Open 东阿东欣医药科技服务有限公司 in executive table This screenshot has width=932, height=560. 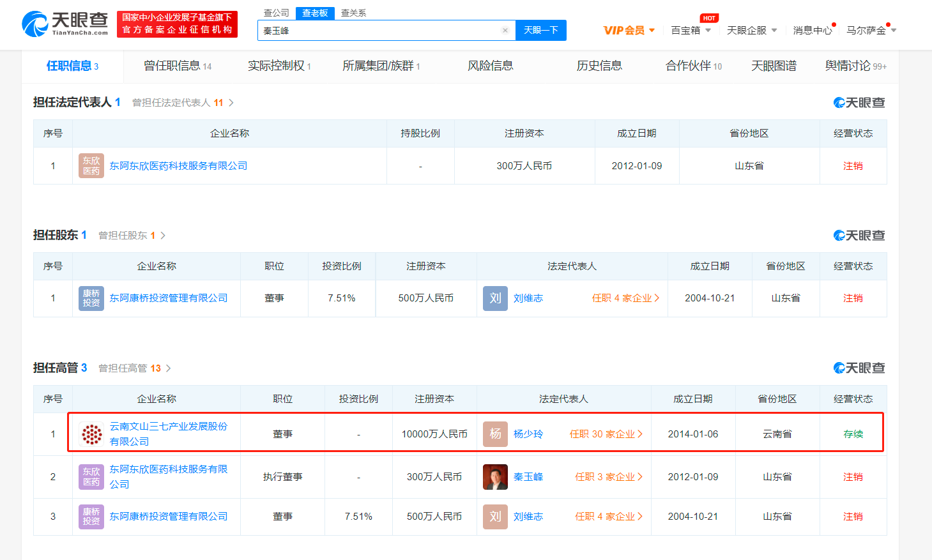169,477
